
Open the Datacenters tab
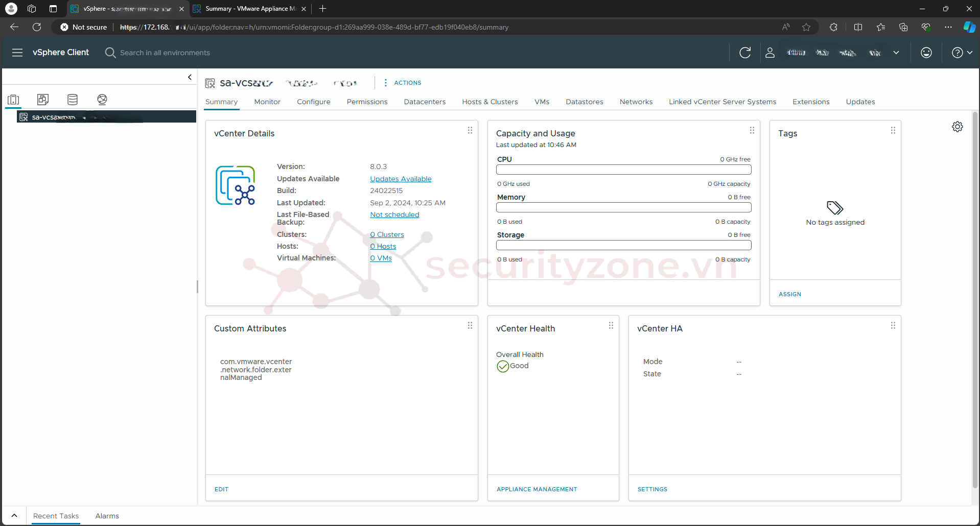(x=425, y=102)
